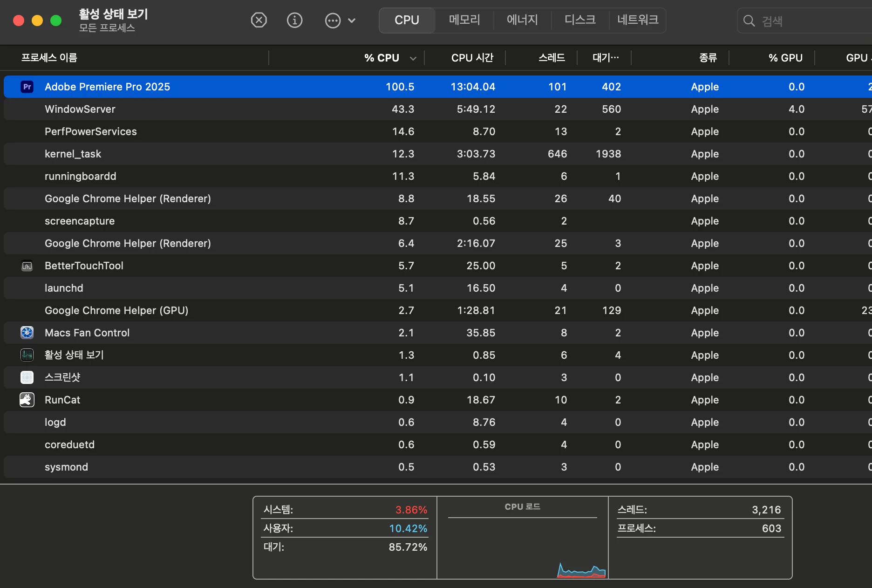872x588 pixels.
Task: Select the 활성 상태 보기 process name
Action: point(74,355)
